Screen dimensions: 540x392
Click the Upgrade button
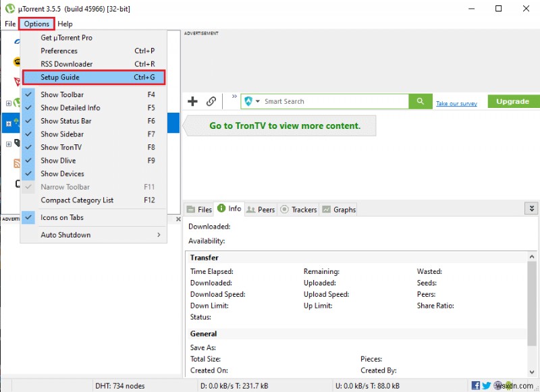coord(512,101)
